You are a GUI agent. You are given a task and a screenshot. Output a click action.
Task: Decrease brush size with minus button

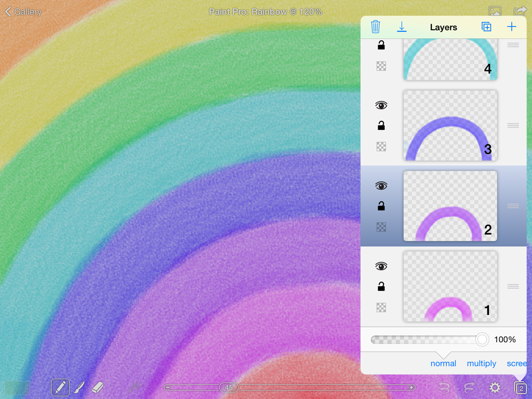point(168,387)
